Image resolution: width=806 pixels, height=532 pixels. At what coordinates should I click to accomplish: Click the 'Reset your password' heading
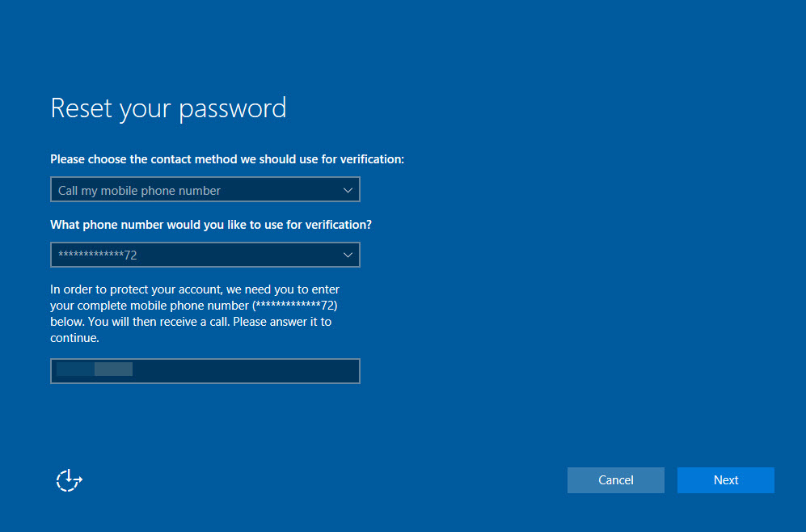coord(167,108)
